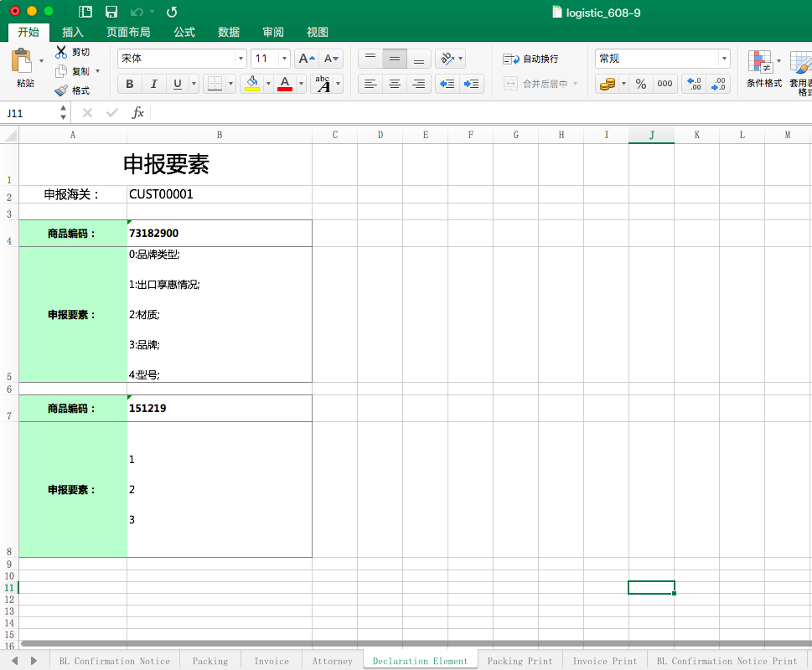Viewport: 812px width, 670px height.
Task: Click the Save icon in title bar
Action: pyautogui.click(x=111, y=12)
